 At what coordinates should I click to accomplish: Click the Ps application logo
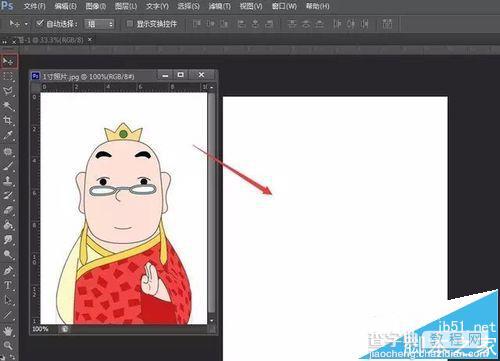[x=7, y=6]
